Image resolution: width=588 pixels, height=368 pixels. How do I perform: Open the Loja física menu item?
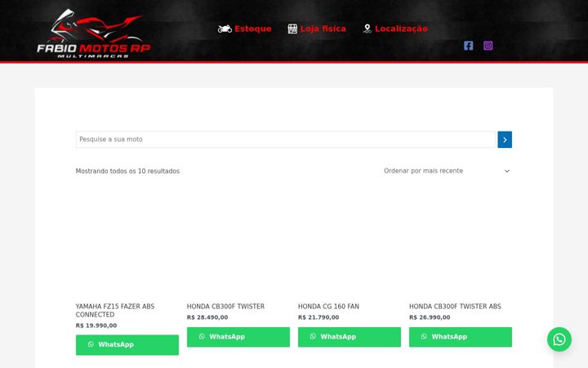(x=323, y=29)
